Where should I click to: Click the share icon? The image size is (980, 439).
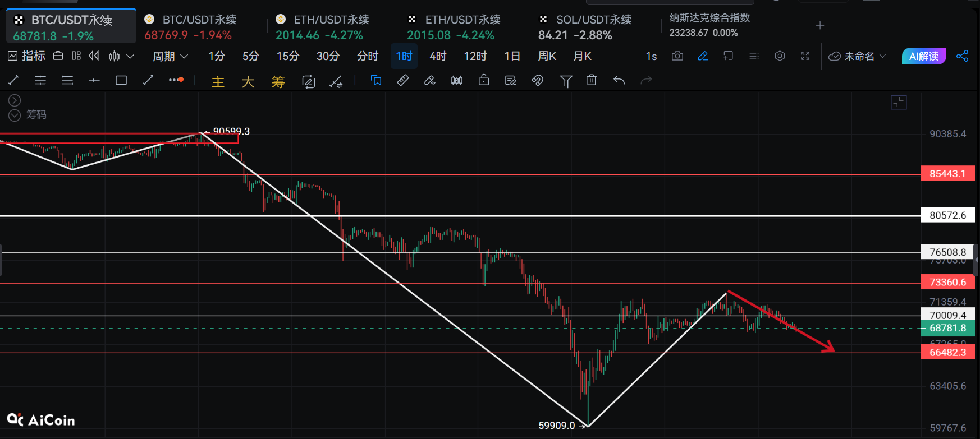pos(962,56)
